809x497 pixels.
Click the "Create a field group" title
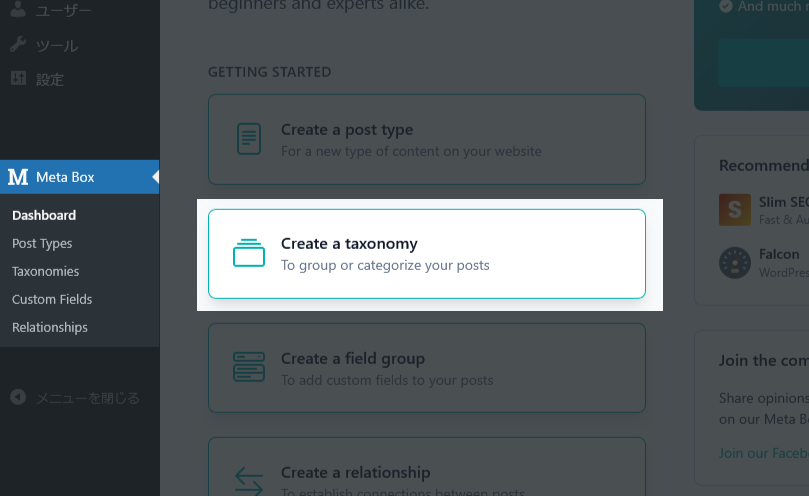click(353, 358)
